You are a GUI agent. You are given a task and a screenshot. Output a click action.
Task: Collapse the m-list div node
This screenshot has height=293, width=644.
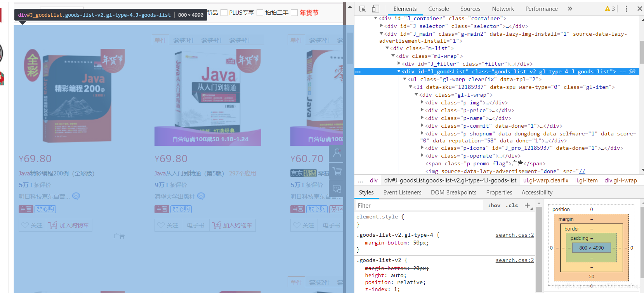coord(387,48)
